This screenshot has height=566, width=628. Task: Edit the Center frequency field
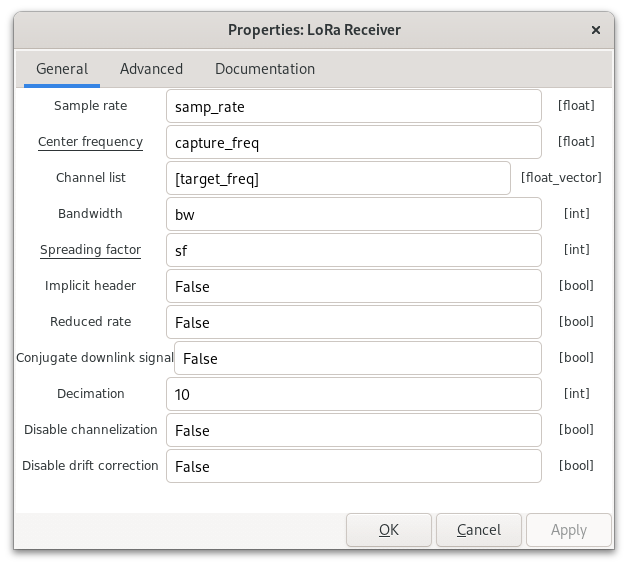(354, 142)
